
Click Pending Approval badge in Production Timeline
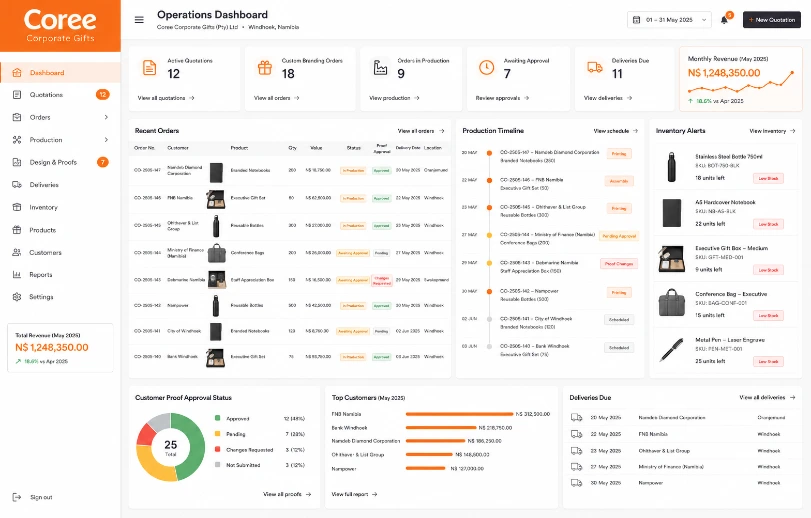[619, 236]
